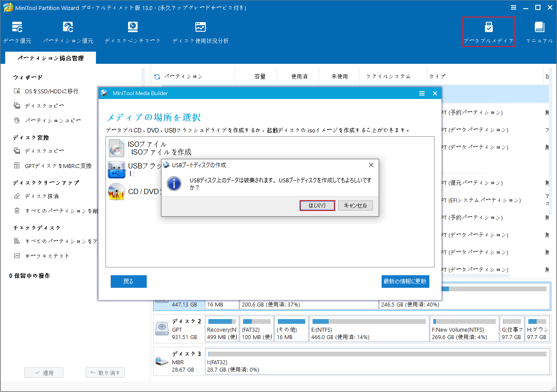This screenshot has height=392, width=557.
Task: Confirm with the はい(Y) button
Action: click(x=317, y=205)
